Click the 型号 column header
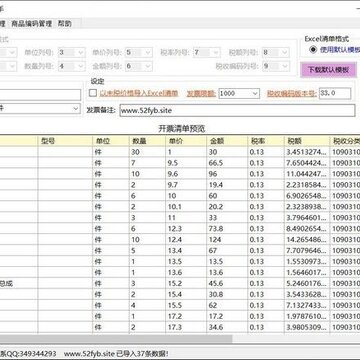The height and width of the screenshot is (360, 360). pos(65,141)
